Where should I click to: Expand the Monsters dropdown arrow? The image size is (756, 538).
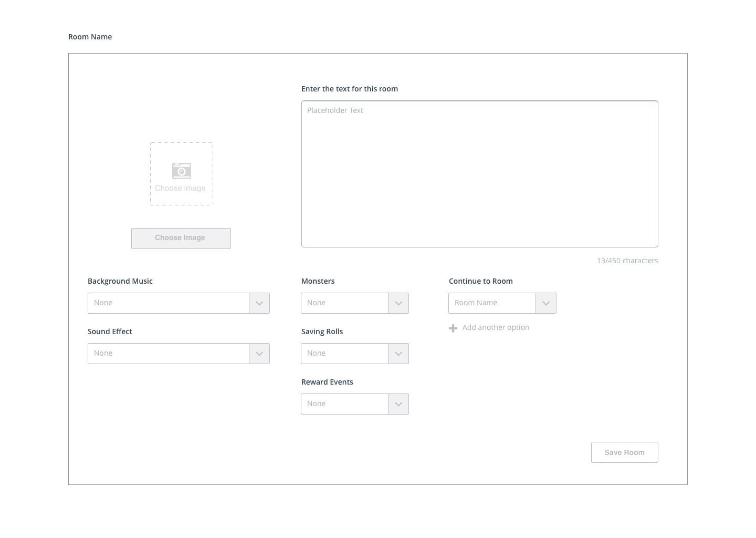398,303
